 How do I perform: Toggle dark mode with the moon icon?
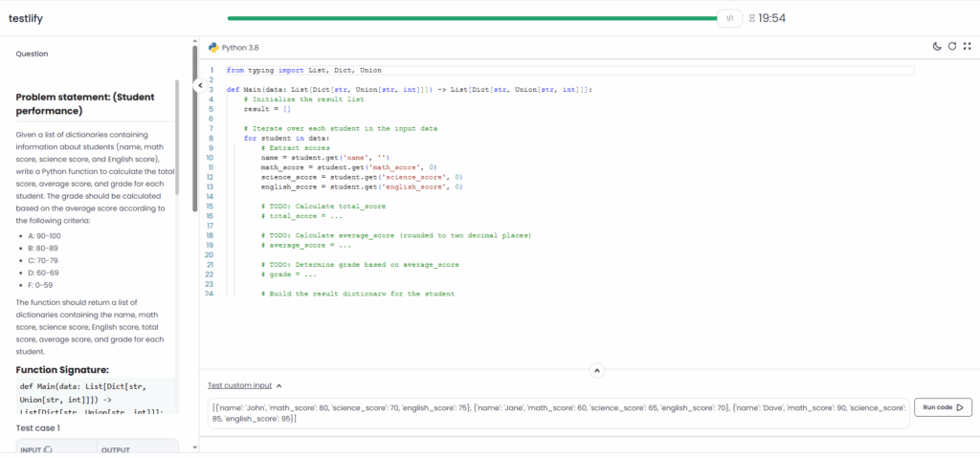coord(936,46)
